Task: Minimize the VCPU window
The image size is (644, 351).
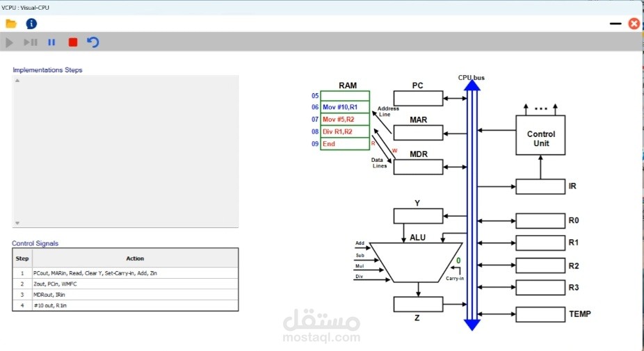Action: [x=615, y=24]
